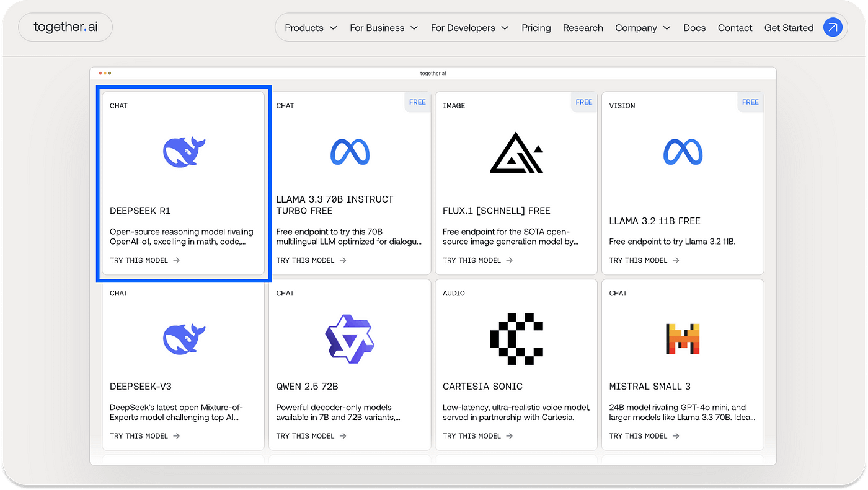This screenshot has width=868, height=490.
Task: Click the arrow after Mistral Small 3 Try This Model
Action: 676,436
